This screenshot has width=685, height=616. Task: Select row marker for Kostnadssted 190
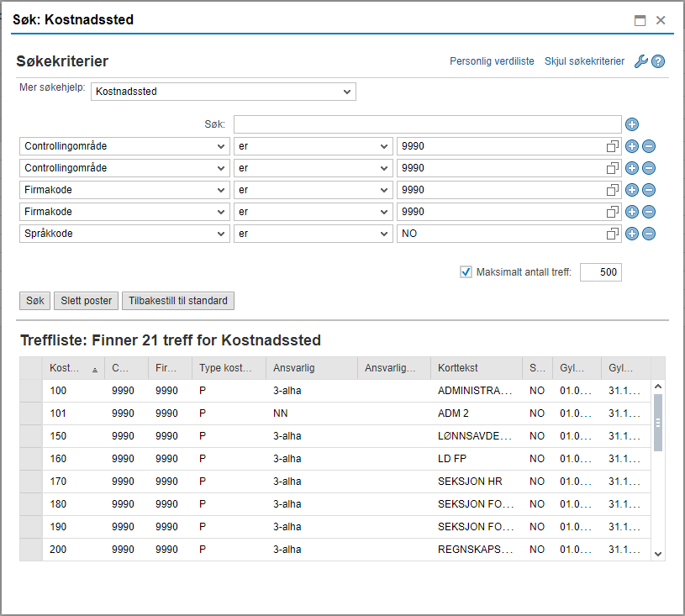point(31,527)
